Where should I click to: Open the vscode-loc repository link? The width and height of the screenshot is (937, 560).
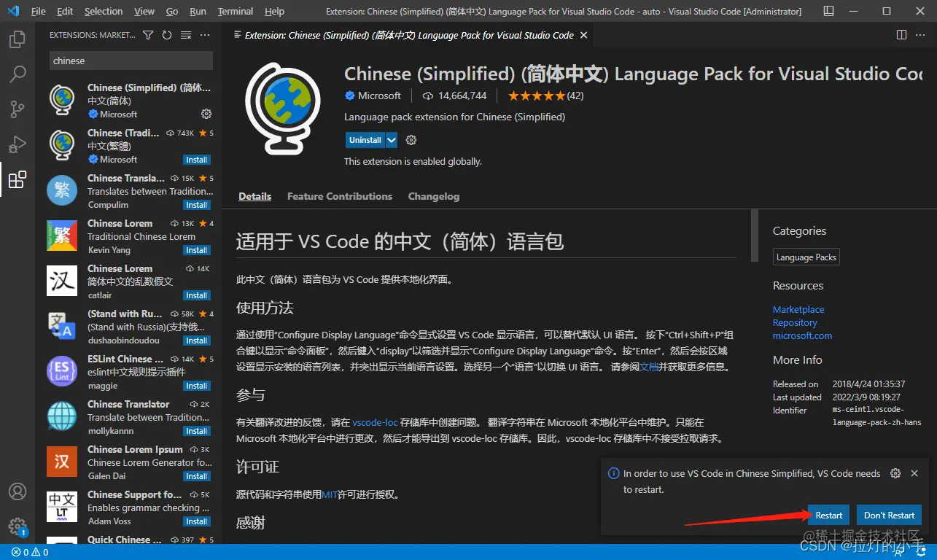pyautogui.click(x=375, y=421)
